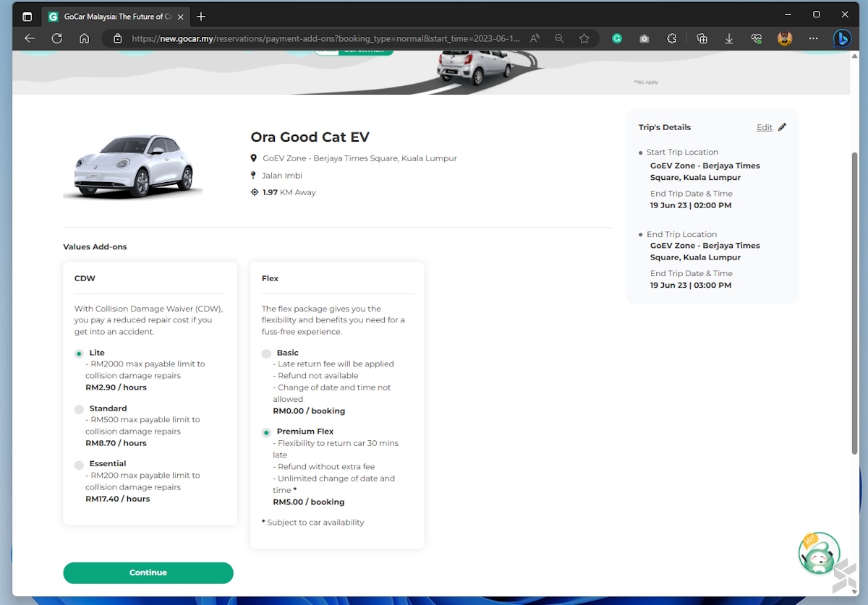Open the Collections icon in the toolbar
Image resolution: width=868 pixels, height=605 pixels.
coord(701,38)
